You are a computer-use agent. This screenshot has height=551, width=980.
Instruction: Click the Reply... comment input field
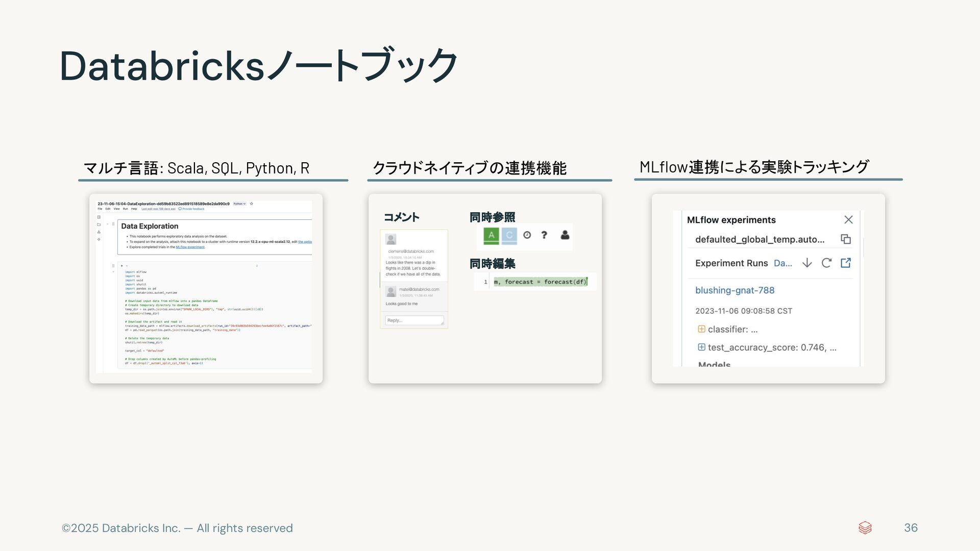pos(414,320)
